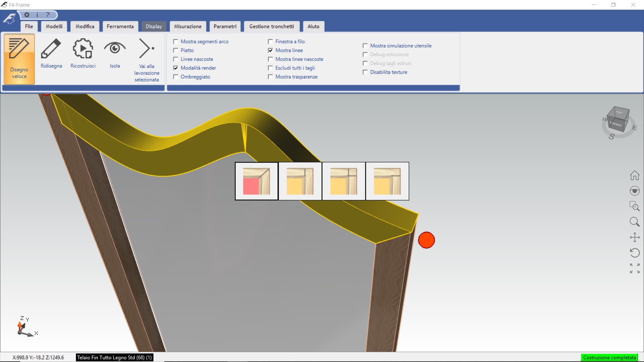Toggle Mostra simulazione utensile checkbox
The image size is (644, 362).
pos(365,46)
